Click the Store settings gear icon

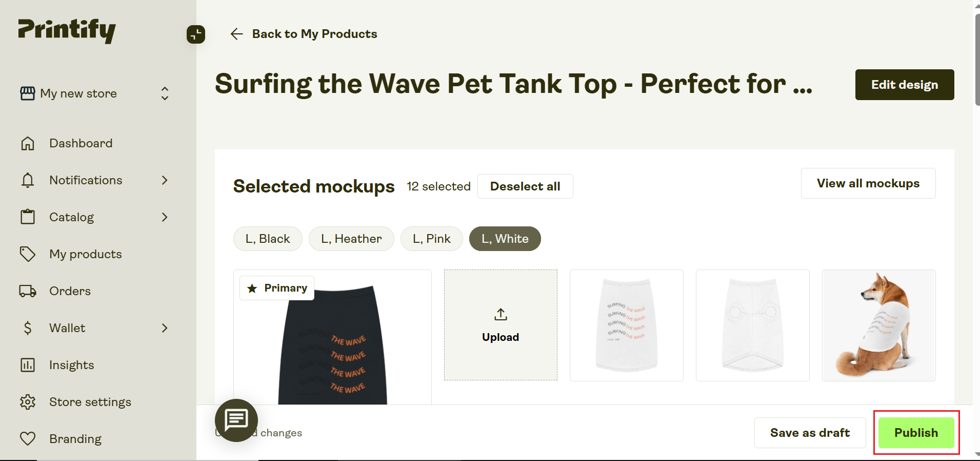point(28,402)
